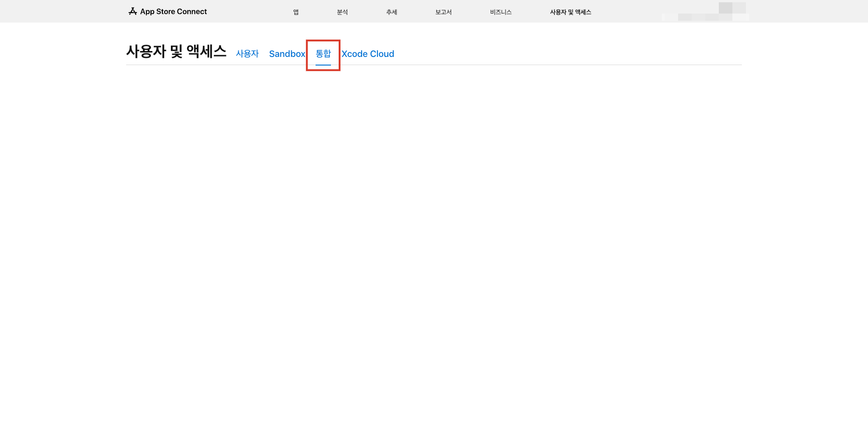Open the 분석 menu item
The width and height of the screenshot is (868, 422).
[x=342, y=12]
